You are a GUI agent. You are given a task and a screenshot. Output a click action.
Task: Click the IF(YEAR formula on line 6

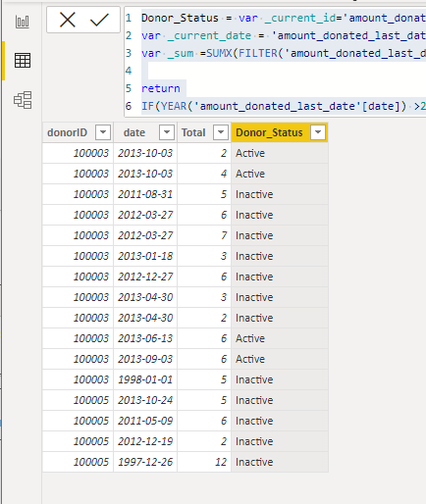(284, 106)
